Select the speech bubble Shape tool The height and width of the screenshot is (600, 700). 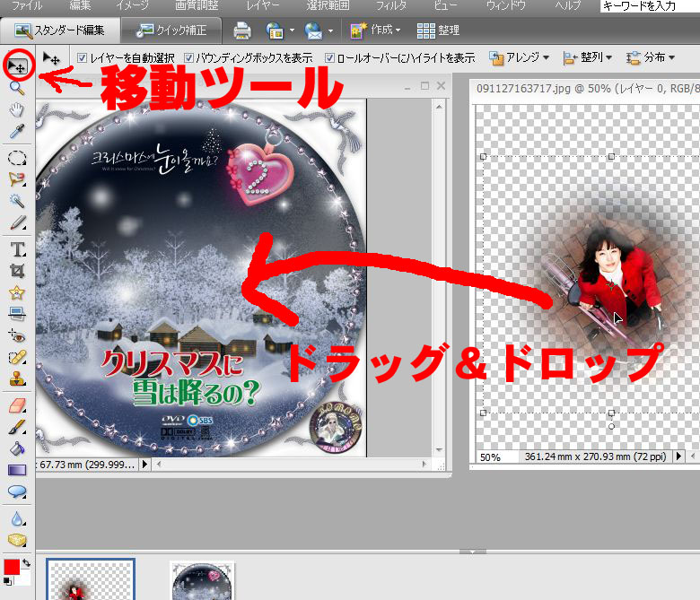pyautogui.click(x=17, y=491)
